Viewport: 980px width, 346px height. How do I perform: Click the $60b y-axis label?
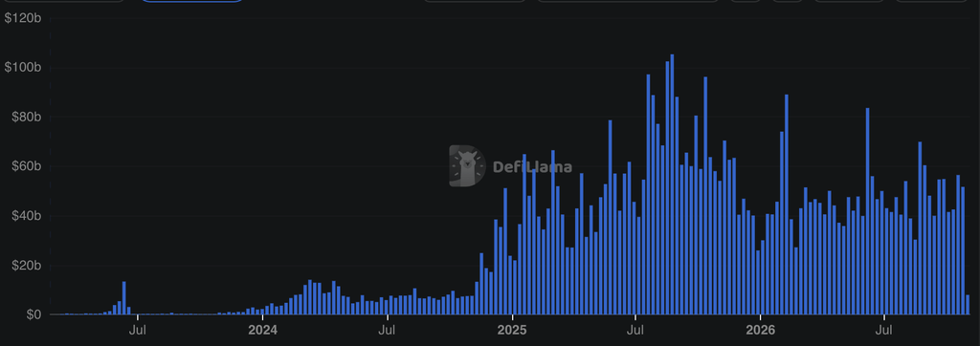27,166
